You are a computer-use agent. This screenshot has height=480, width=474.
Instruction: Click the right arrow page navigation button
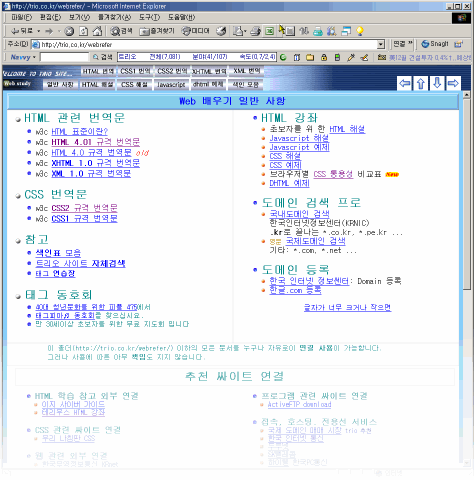453,83
